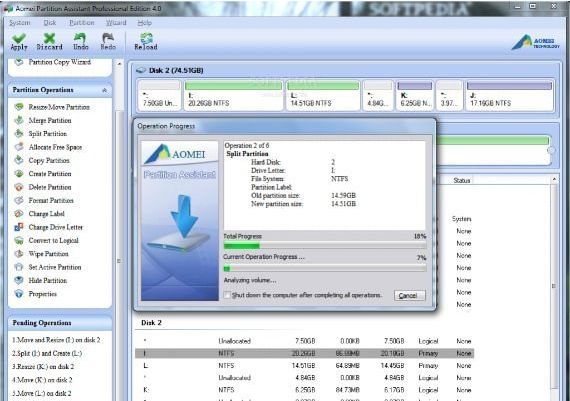Image resolution: width=570 pixels, height=401 pixels.
Task: Cancel the operation progress
Action: 409,296
